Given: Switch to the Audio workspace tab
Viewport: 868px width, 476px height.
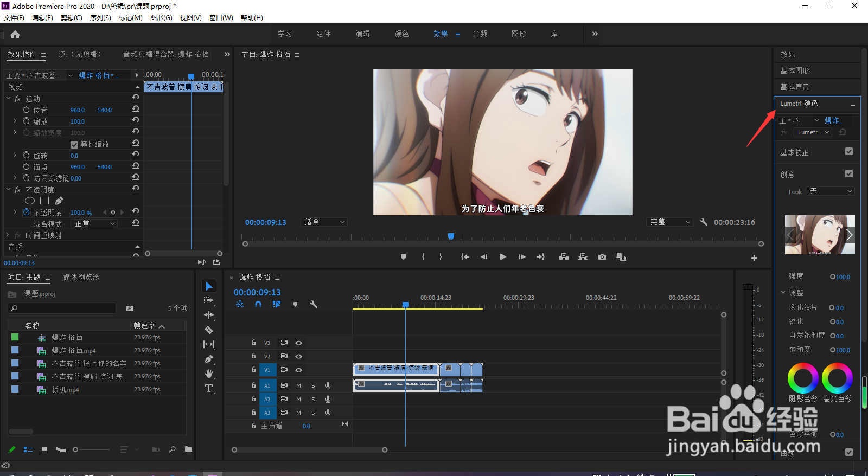Looking at the screenshot, I should coord(480,34).
